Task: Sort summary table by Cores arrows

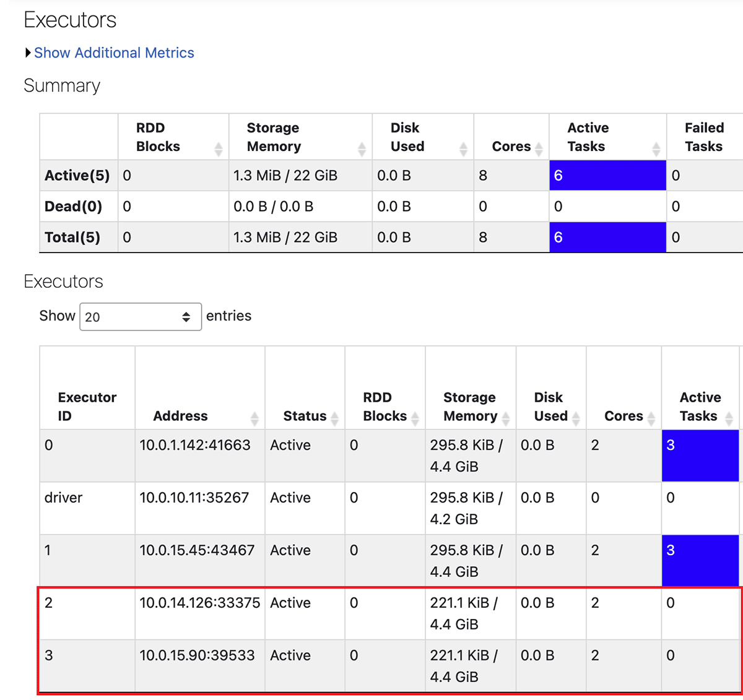Action: 539,149
